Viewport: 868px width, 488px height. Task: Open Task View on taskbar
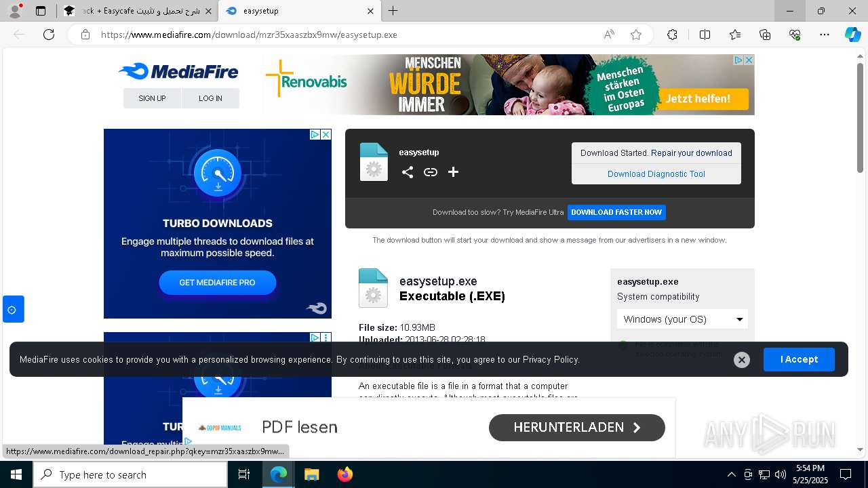click(244, 474)
